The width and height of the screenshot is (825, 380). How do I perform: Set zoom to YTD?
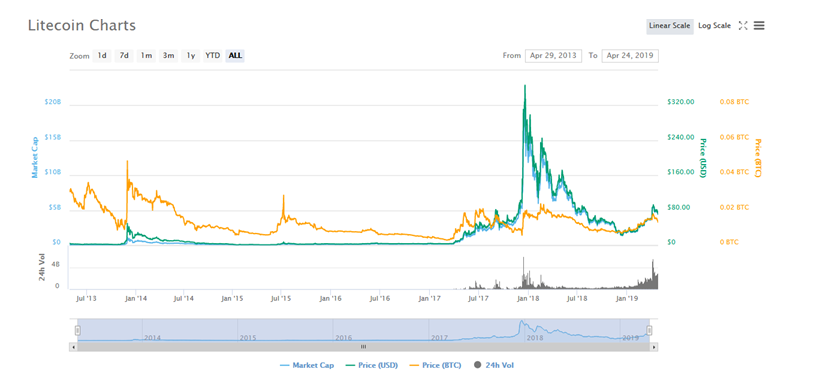point(213,55)
